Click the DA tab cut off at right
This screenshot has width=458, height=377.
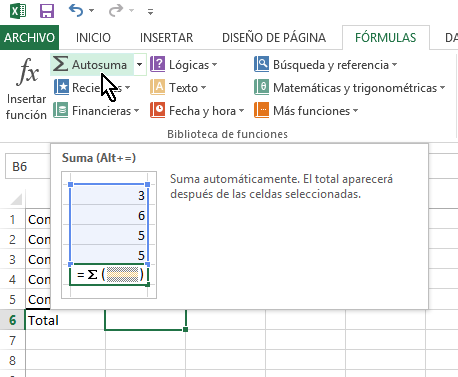pos(451,37)
